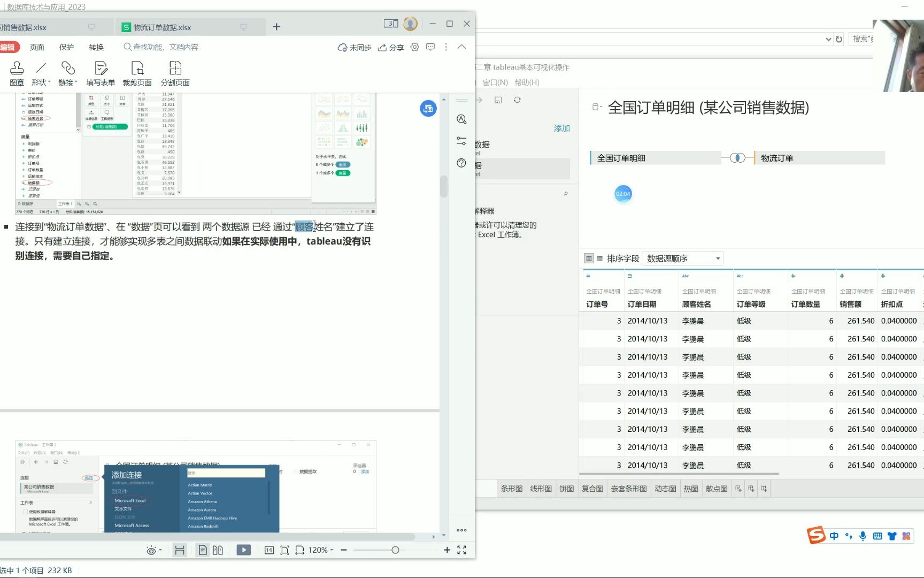Viewport: 924px width, 578px height.
Task: Open the comment bubble icon in WPS header
Action: tap(430, 47)
